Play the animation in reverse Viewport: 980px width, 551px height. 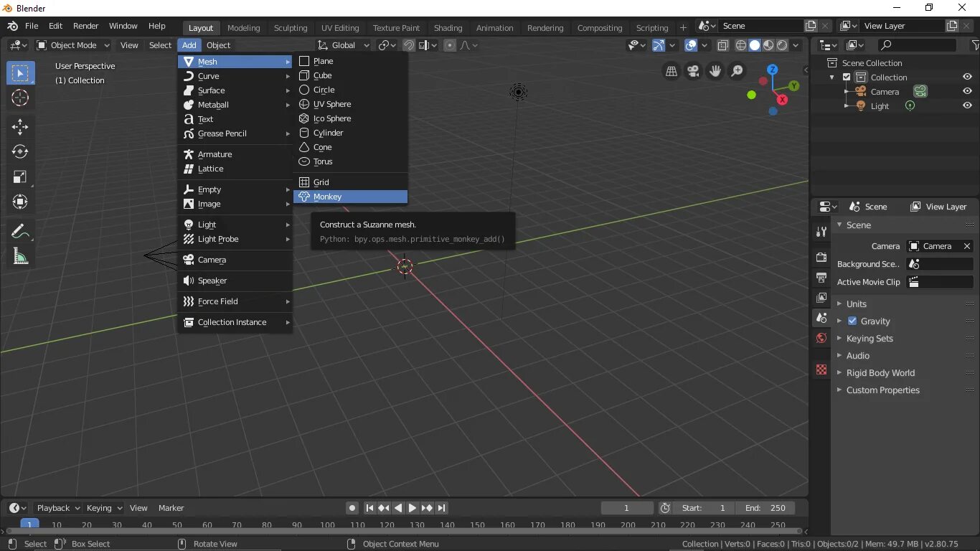coord(398,508)
